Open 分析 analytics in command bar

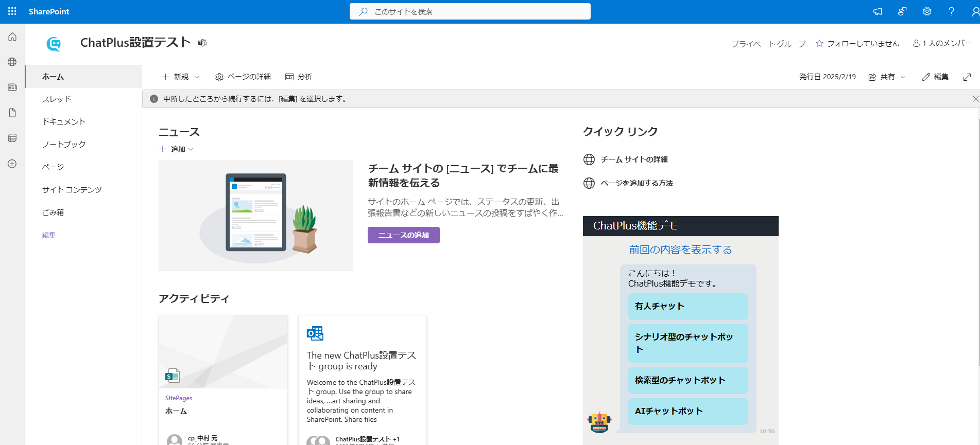299,77
